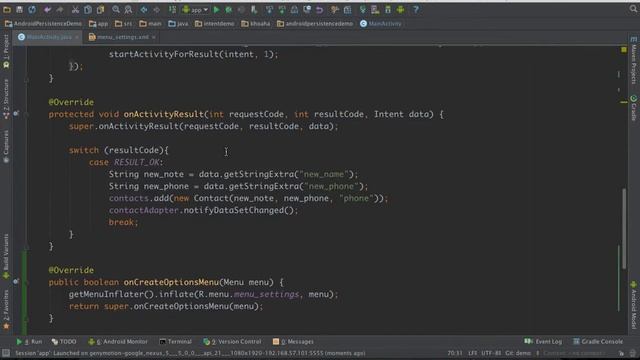Click the Open folder toolbar icon
This screenshot has height=360, width=640.
(7, 9)
